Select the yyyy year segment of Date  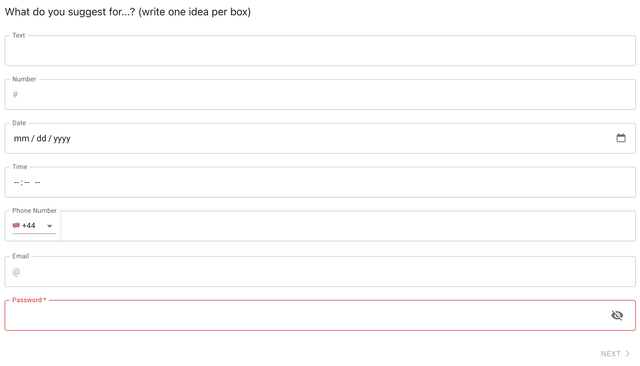[x=62, y=139]
